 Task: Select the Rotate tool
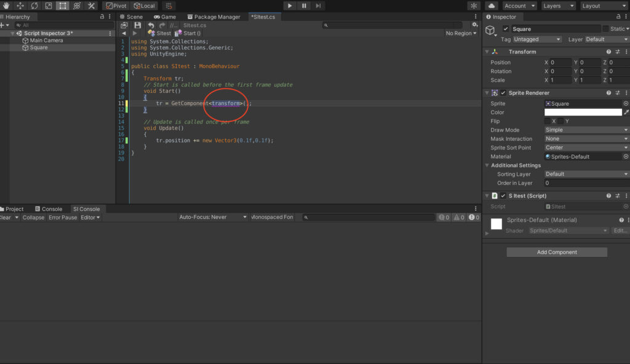34,6
